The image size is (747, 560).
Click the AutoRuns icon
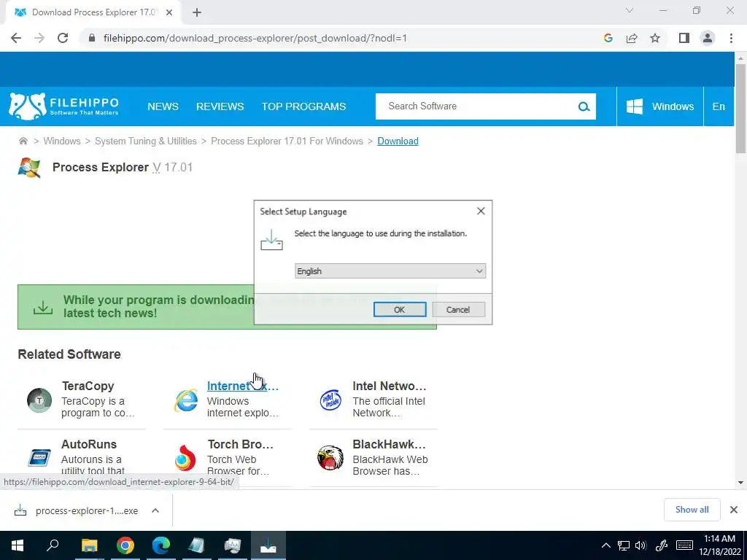pyautogui.click(x=39, y=458)
